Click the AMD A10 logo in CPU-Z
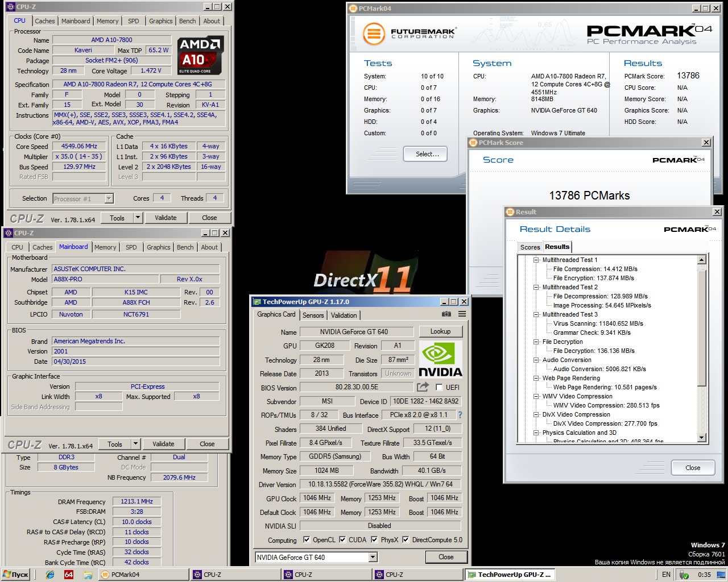The height and width of the screenshot is (582, 728). [201, 56]
